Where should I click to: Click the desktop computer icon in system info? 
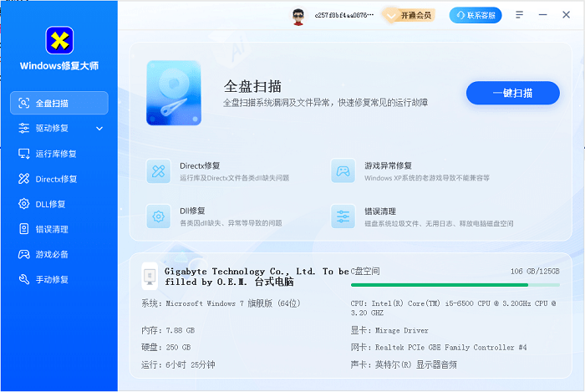(150, 276)
